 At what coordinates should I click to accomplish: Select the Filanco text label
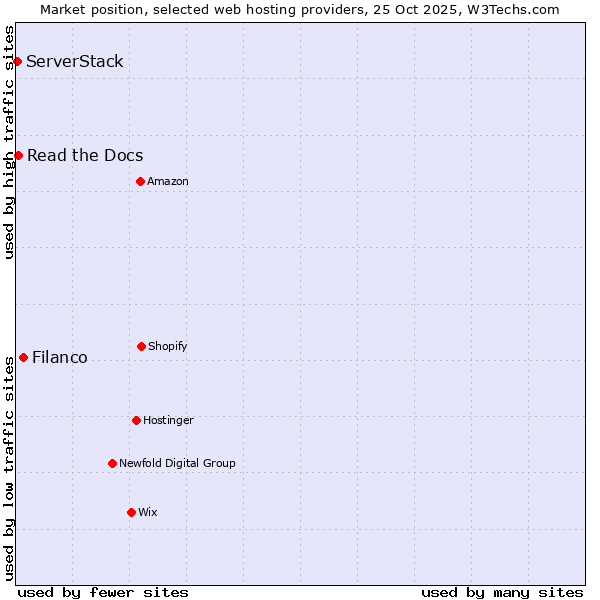click(60, 357)
